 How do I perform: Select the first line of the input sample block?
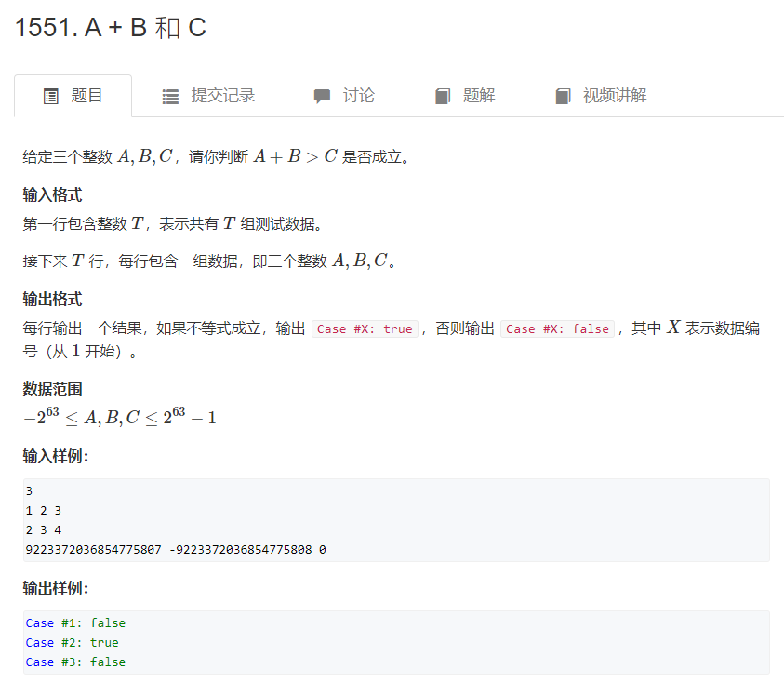[29, 490]
